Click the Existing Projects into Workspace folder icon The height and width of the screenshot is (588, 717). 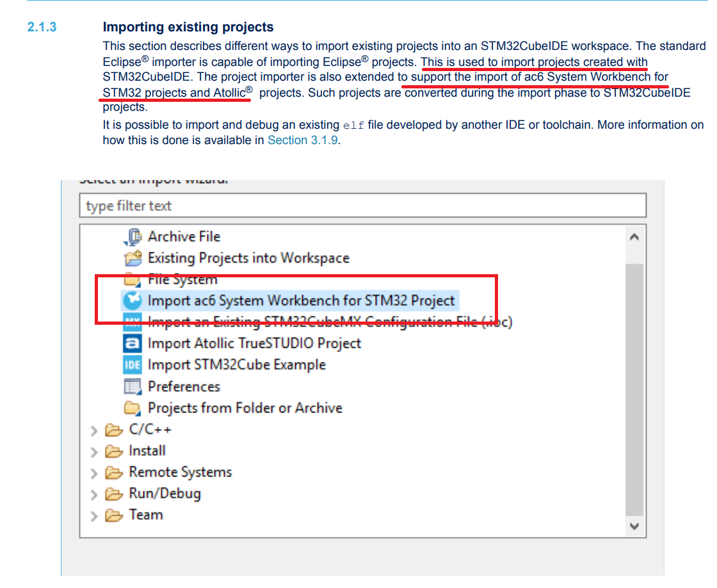(131, 257)
